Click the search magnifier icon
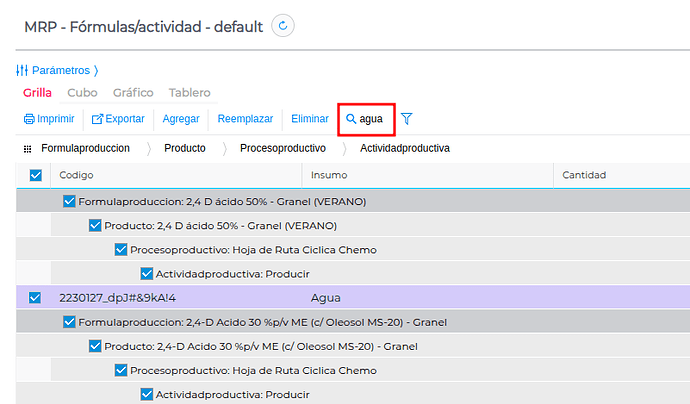This screenshot has width=690, height=404. pyautogui.click(x=351, y=119)
